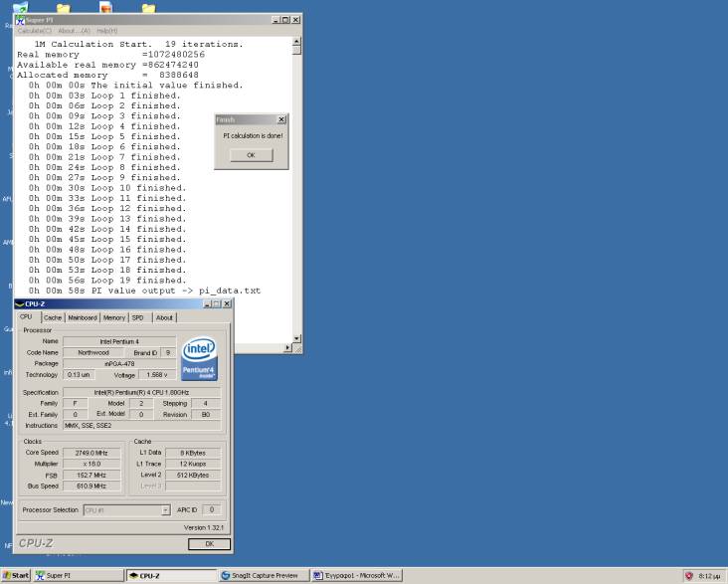Click the Package field mPGA-478

(119, 364)
